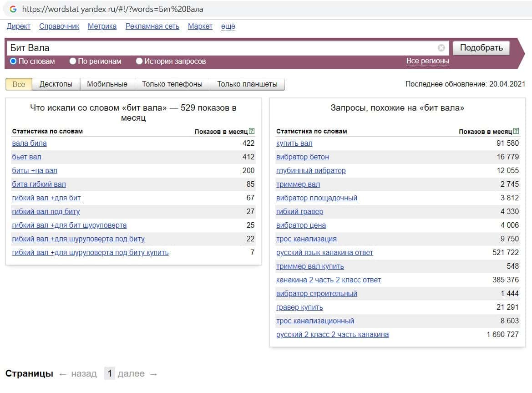This screenshot has width=532, height=393.
Task: Expand the 'ещё' services menu
Action: [228, 26]
